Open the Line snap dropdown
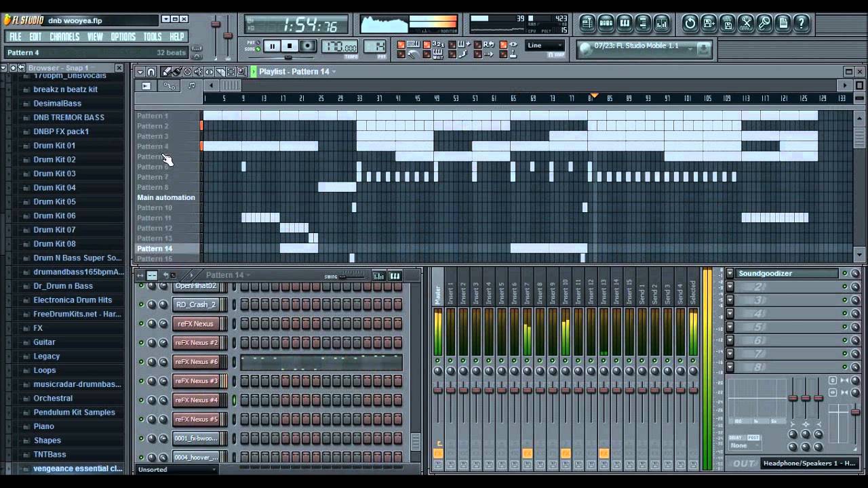868x488 pixels. 545,45
